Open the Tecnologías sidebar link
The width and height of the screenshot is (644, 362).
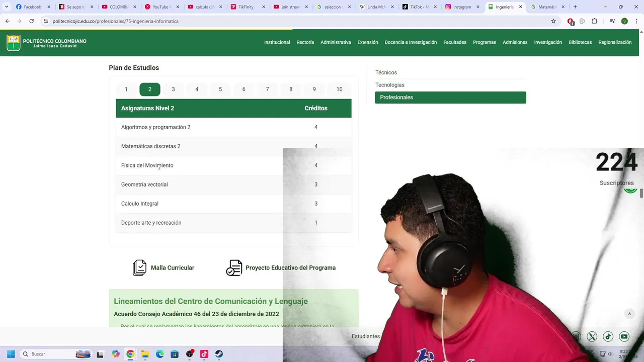pos(390,85)
